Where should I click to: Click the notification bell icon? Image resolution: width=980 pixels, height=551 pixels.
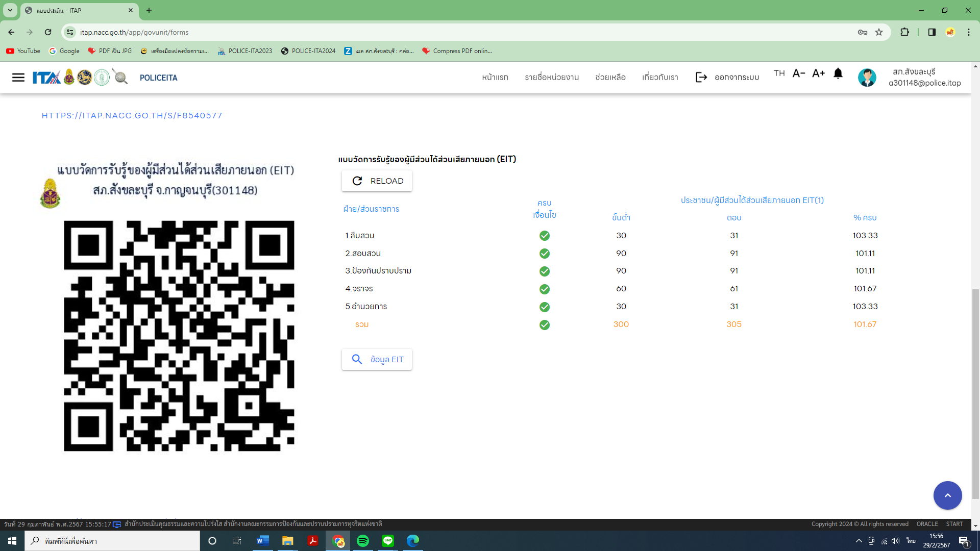point(838,73)
